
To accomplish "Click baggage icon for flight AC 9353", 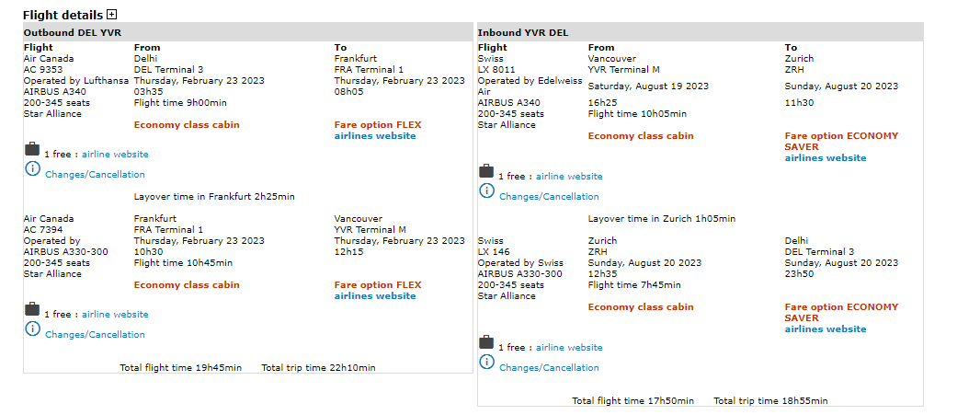I will (32, 150).
